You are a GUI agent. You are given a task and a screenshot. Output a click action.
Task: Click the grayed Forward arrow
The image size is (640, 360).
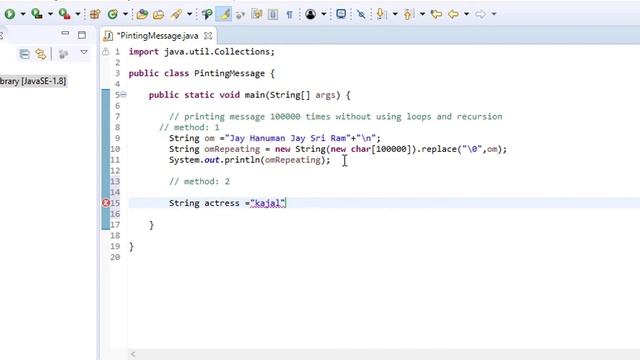480,14
